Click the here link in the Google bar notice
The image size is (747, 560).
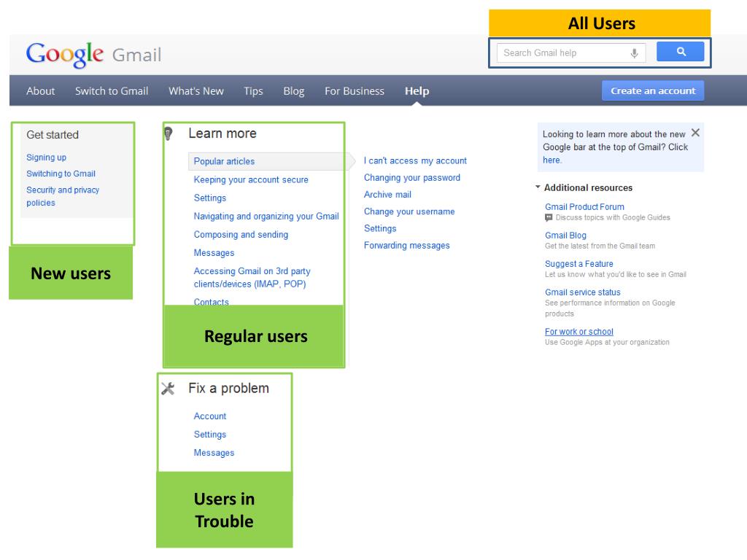coord(551,160)
